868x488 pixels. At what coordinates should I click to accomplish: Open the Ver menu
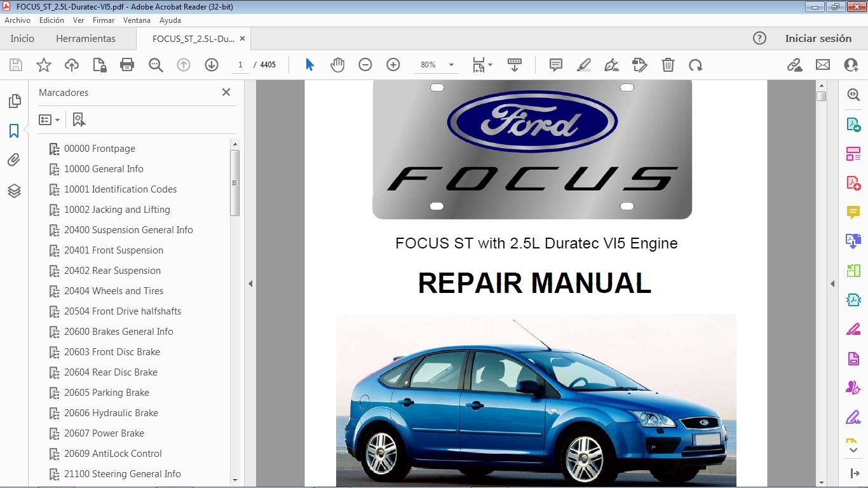coord(78,20)
